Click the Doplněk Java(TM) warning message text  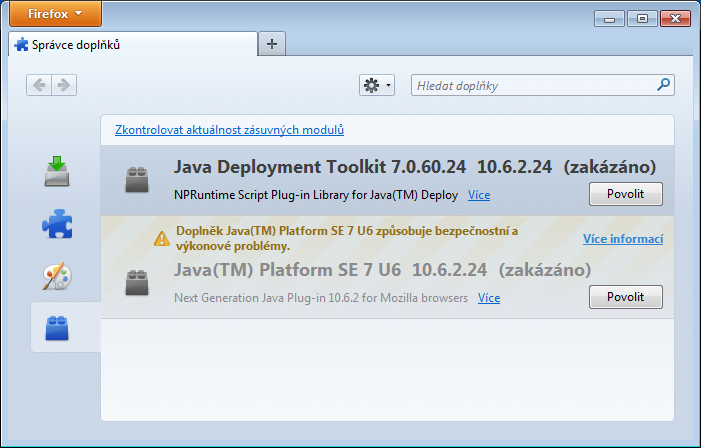coord(346,238)
